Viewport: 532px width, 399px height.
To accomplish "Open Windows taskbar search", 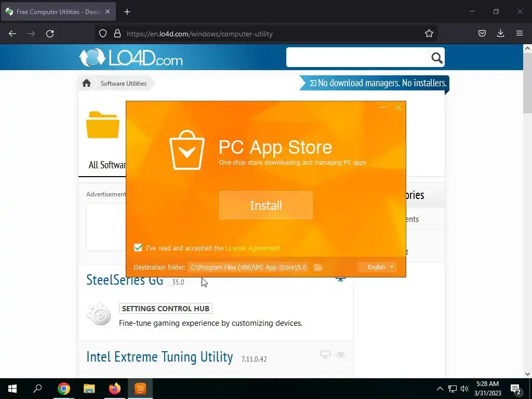I will point(37,389).
